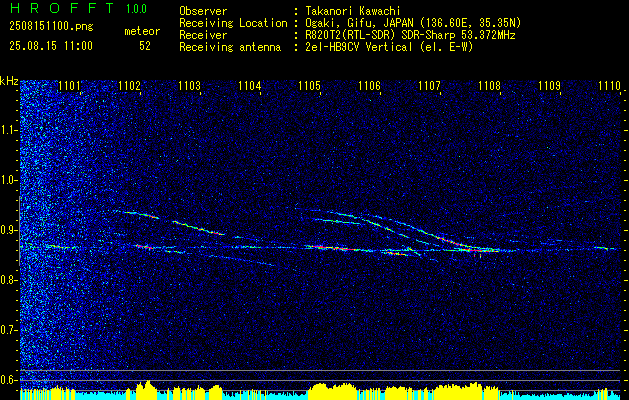Click the date stamp 25.08.15 11:00

pyautogui.click(x=51, y=46)
